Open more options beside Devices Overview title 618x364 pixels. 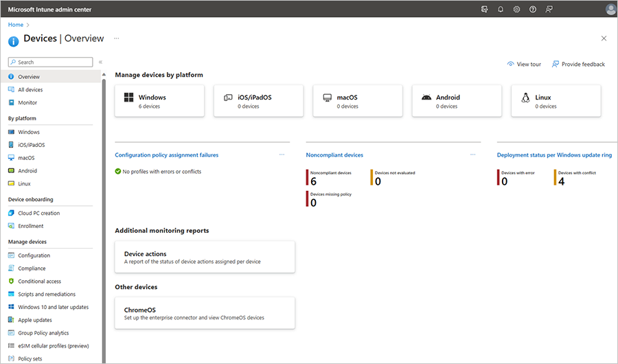(x=116, y=38)
